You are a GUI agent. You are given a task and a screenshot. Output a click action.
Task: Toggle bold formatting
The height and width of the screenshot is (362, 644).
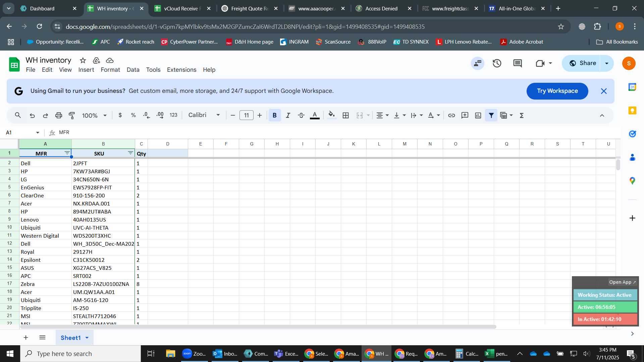275,115
